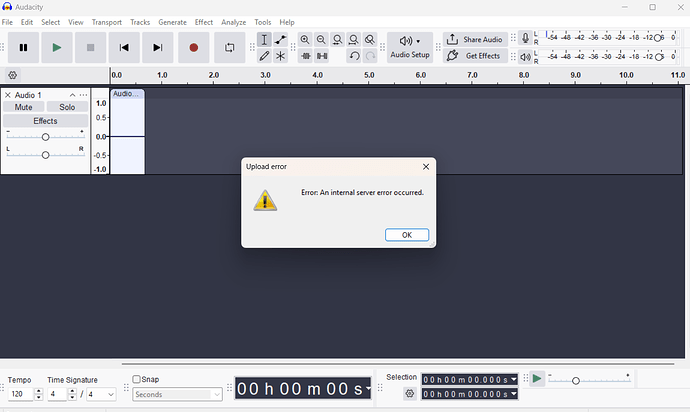This screenshot has width=690, height=412.
Task: Click the Stop transport button
Action: [x=90, y=48]
